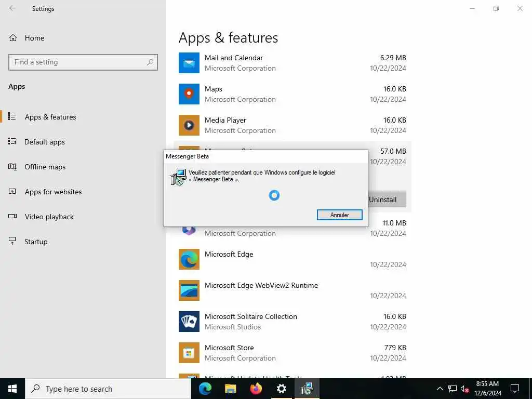This screenshot has height=399, width=532.
Task: Select the Settings gear taskbar icon
Action: click(x=281, y=389)
